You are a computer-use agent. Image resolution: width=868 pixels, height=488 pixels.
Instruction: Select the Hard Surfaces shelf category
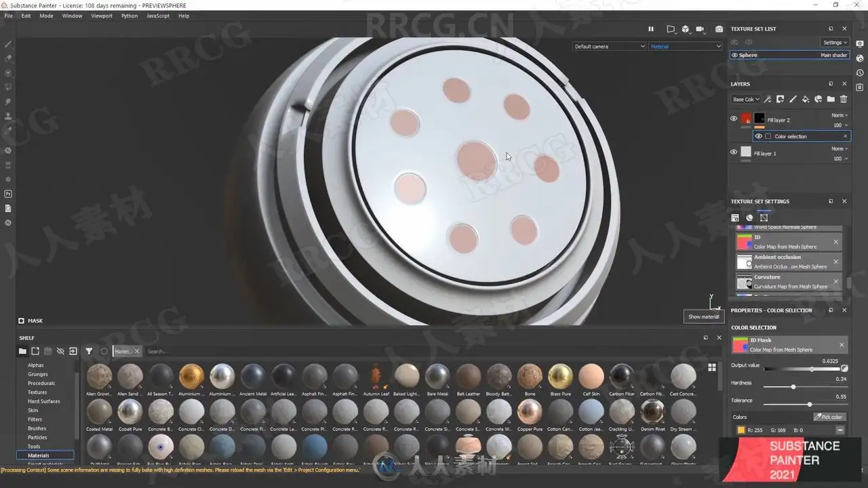point(44,401)
